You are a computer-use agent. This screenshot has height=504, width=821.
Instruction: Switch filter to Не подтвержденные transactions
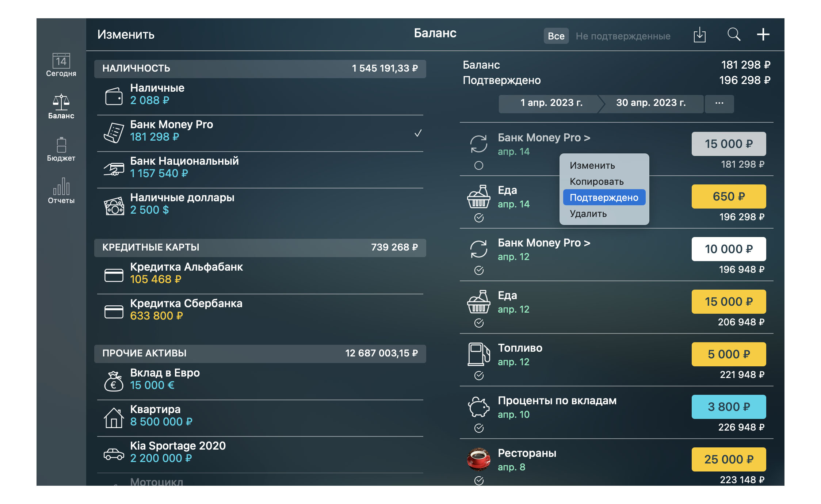coord(623,36)
